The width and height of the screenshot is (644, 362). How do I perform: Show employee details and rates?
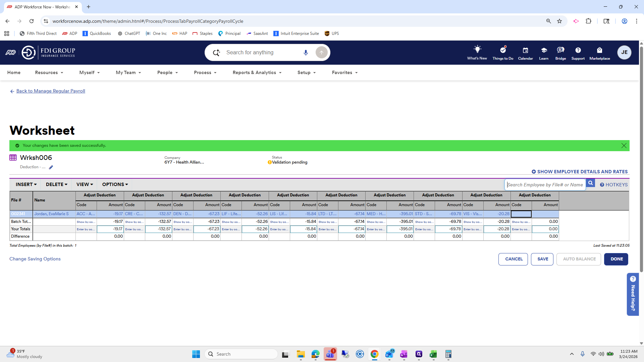(579, 172)
